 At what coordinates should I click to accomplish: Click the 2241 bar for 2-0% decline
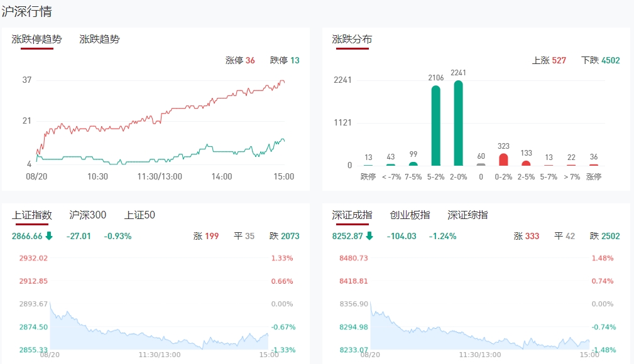coord(458,123)
